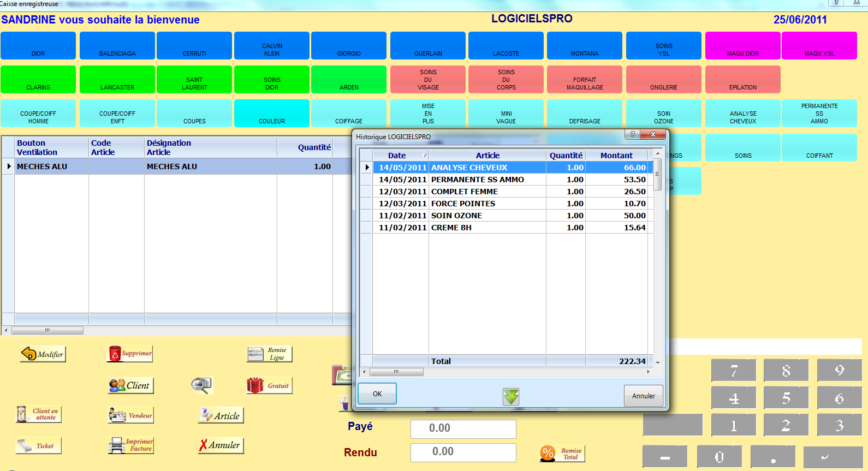Click the Payé amount field
This screenshot has height=471, width=868.
coord(463,428)
